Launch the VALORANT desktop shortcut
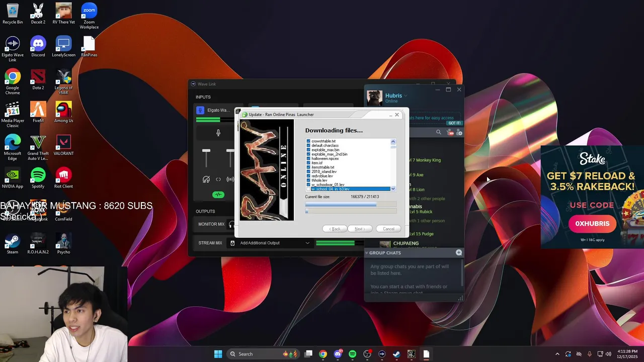644x362 pixels. [63, 145]
